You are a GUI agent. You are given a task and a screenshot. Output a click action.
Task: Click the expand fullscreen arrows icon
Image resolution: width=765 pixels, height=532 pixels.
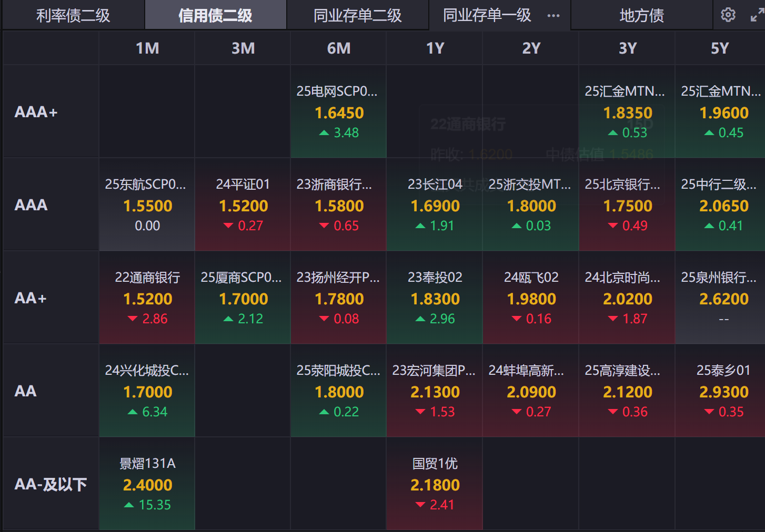click(757, 15)
